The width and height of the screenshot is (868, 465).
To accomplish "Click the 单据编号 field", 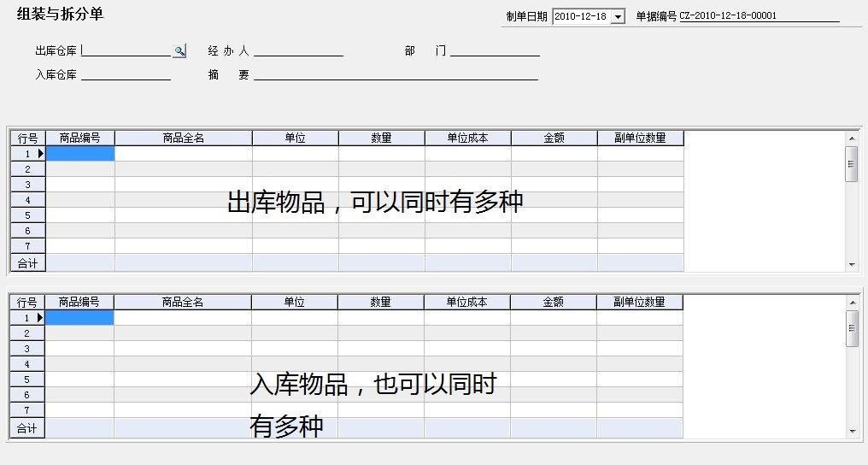I will (x=759, y=16).
